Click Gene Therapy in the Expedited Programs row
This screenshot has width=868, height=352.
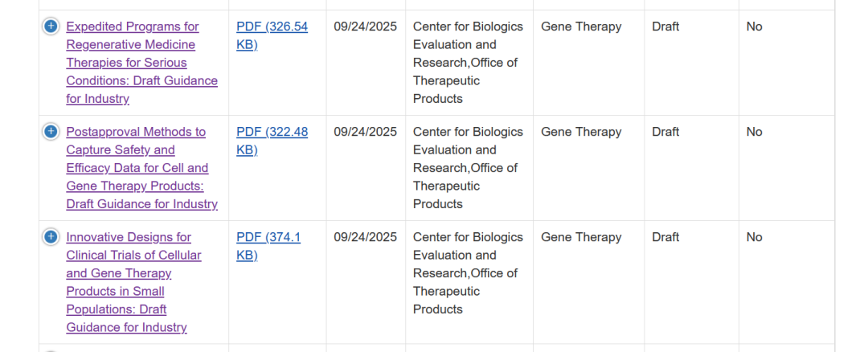pos(581,27)
